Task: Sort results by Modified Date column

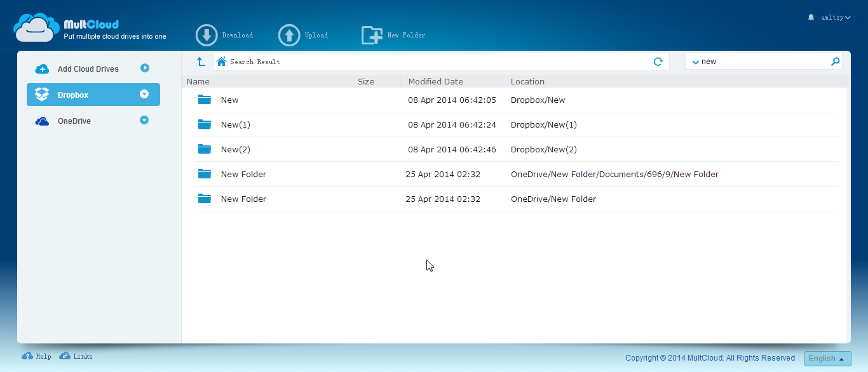Action: tap(435, 82)
